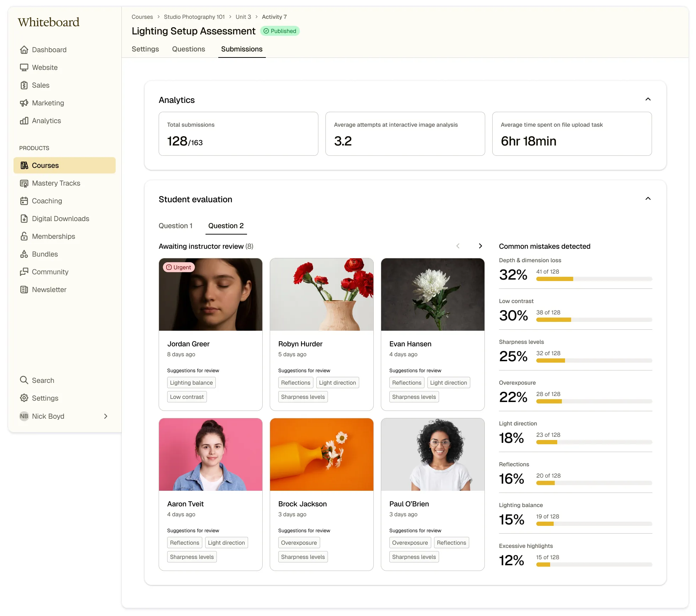Open Digital Downloads file icon
This screenshot has height=616, width=696.
[x=24, y=219]
